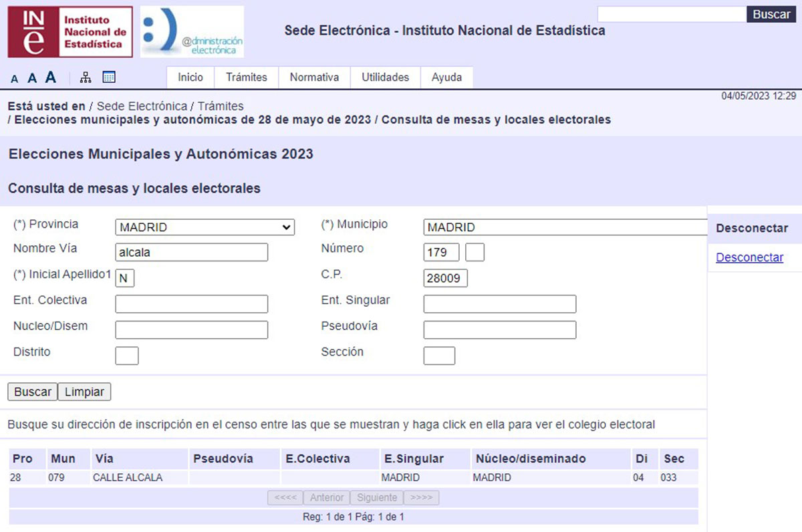The height and width of the screenshot is (532, 802).
Task: Switch to the Trámites tab
Action: (x=246, y=78)
